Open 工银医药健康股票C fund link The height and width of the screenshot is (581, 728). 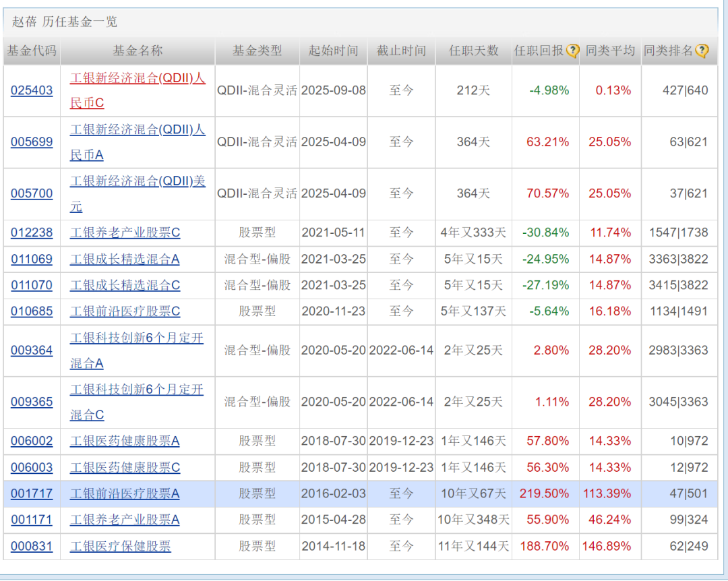pyautogui.click(x=125, y=467)
